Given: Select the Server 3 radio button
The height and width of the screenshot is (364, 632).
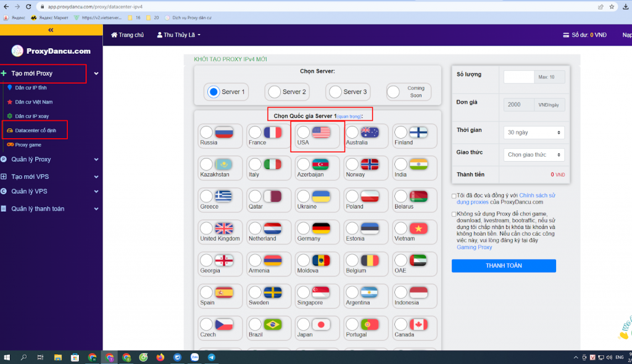Looking at the screenshot, I should 335,92.
